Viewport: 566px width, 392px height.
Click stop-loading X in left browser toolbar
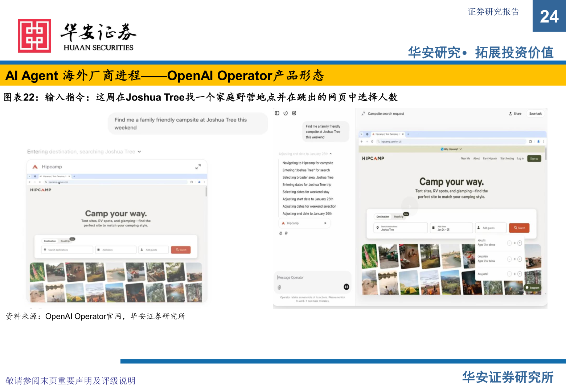(x=40, y=182)
